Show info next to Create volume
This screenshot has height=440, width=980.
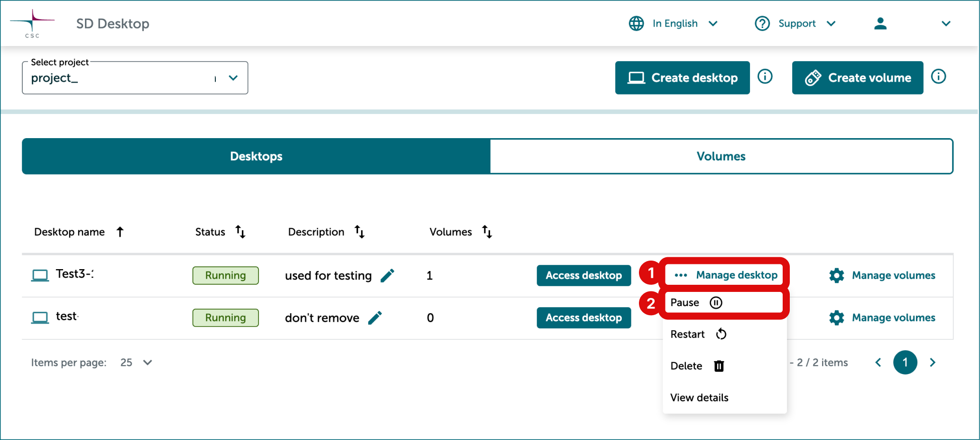coord(938,76)
